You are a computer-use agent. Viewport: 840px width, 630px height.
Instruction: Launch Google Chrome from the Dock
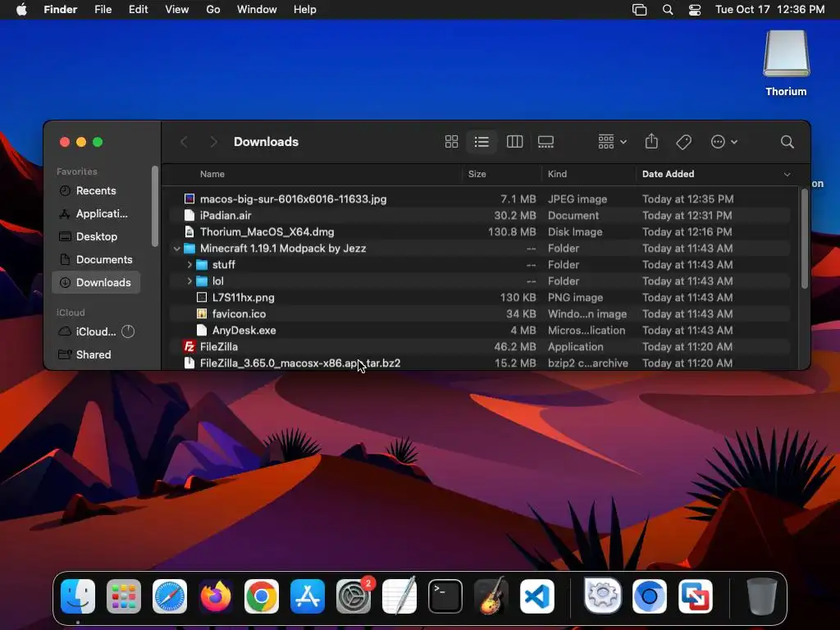pos(262,596)
